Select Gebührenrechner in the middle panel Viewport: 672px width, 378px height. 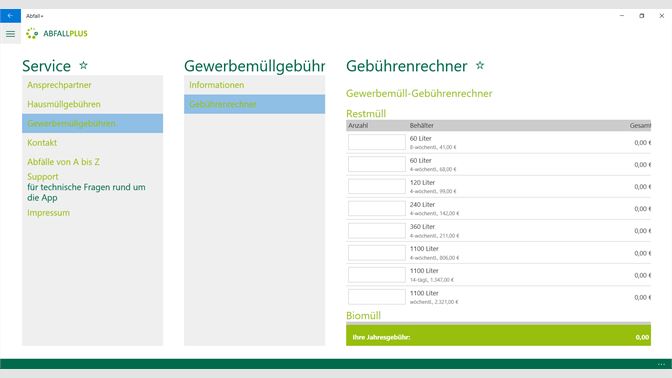pyautogui.click(x=255, y=104)
